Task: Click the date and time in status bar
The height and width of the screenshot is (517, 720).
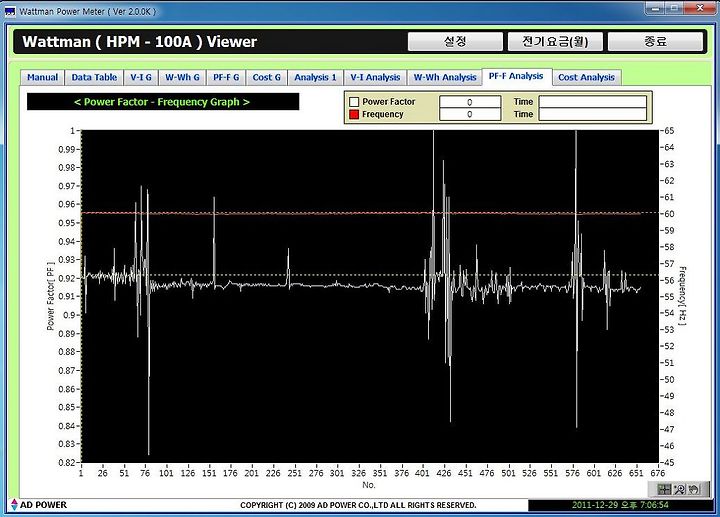Action: click(x=620, y=505)
